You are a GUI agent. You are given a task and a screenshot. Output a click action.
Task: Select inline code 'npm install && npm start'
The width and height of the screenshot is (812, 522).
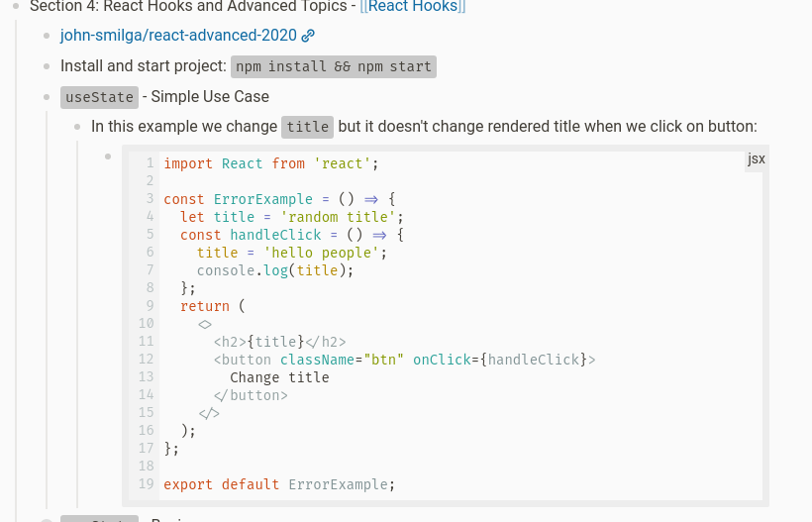334,66
